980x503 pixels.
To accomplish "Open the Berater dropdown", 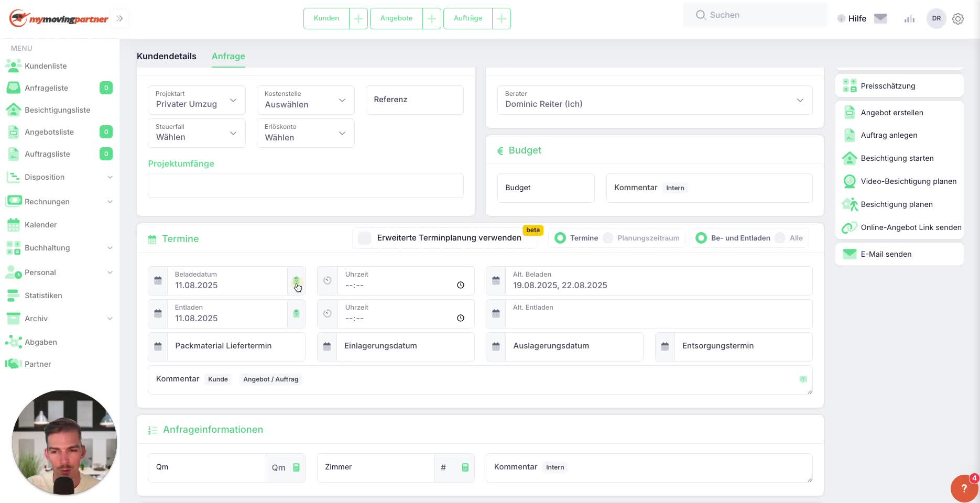I will pyautogui.click(x=655, y=100).
